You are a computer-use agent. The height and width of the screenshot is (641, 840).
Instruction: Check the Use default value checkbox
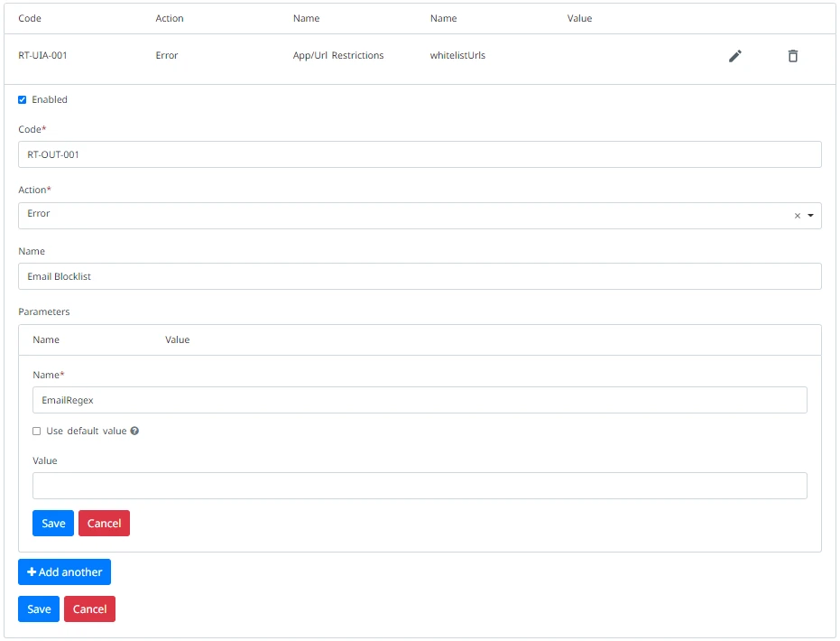pos(37,432)
